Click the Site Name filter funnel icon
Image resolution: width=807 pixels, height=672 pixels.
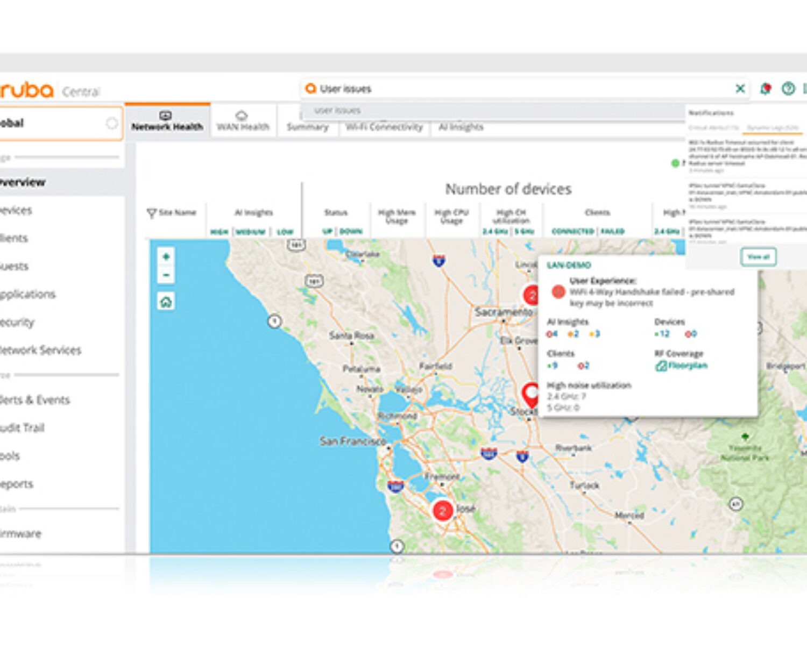(x=152, y=213)
